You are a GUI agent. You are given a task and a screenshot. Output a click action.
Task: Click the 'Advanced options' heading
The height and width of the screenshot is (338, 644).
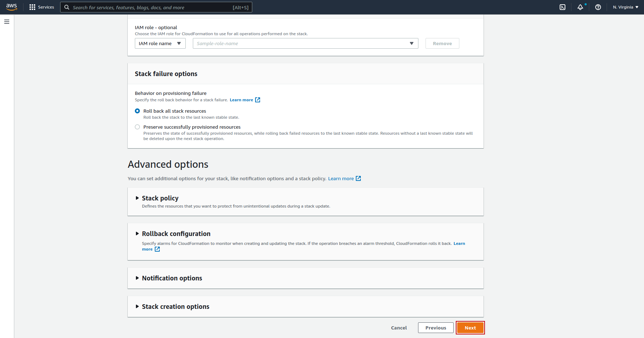click(168, 164)
